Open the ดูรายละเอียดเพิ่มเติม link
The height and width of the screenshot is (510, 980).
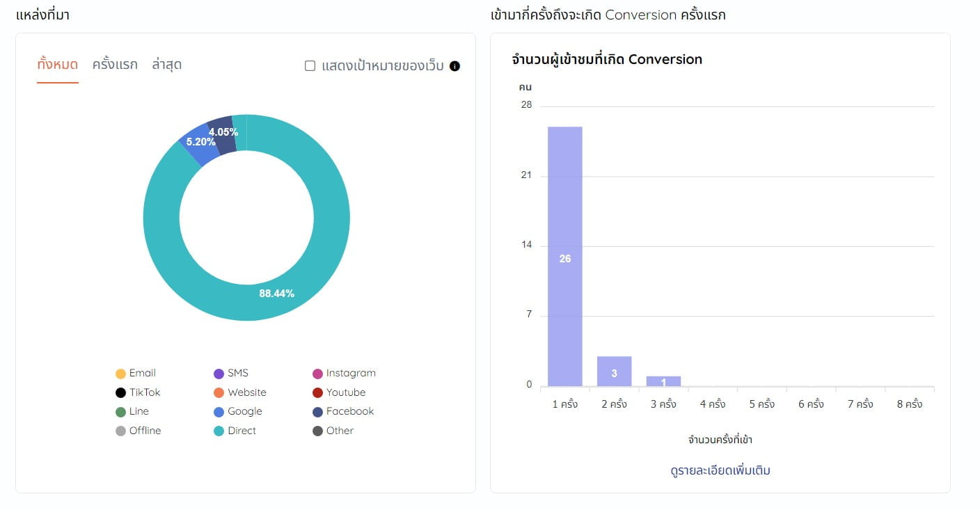pyautogui.click(x=718, y=470)
